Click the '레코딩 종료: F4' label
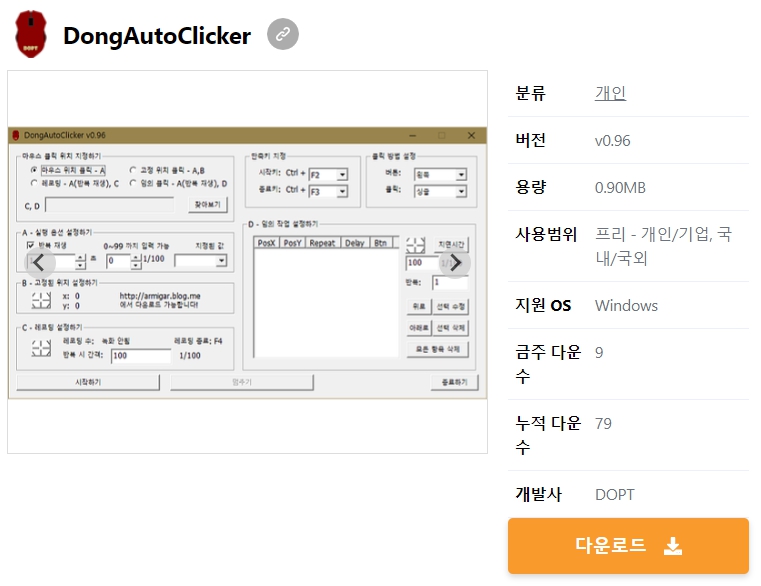 (x=198, y=341)
